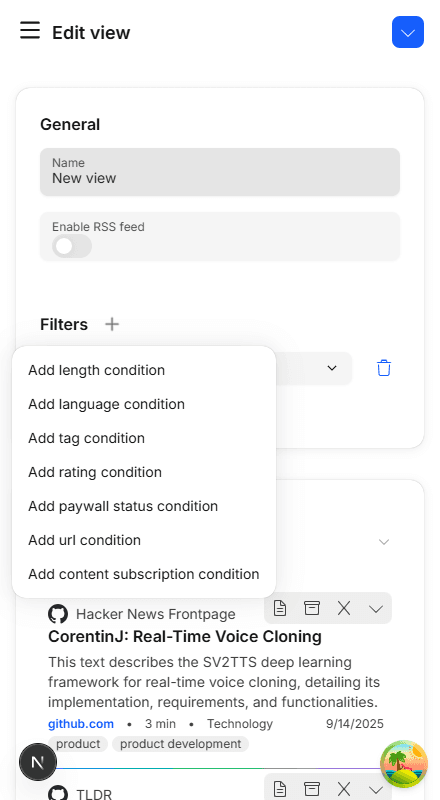Click the palm tree beach avatar icon

click(404, 764)
